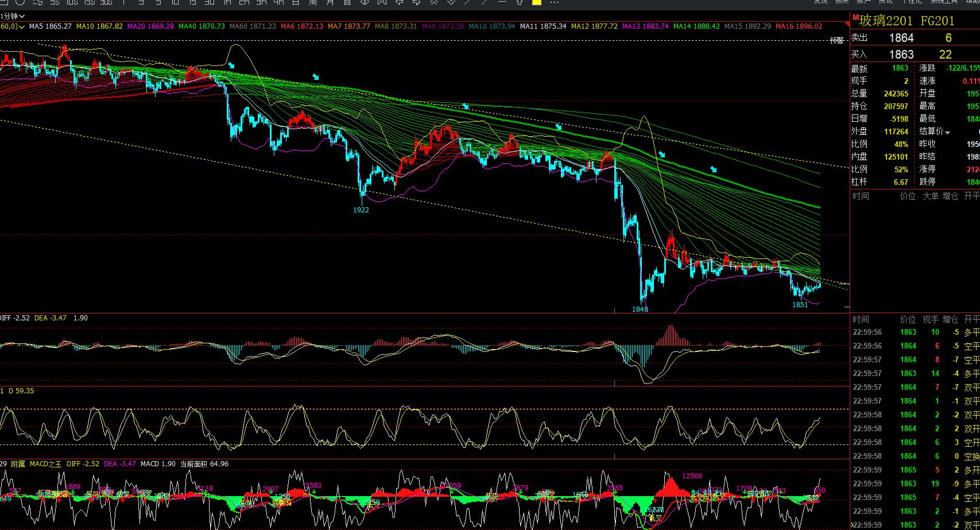Click the 预警 alert label
This screenshot has width=980, height=530.
click(x=837, y=40)
